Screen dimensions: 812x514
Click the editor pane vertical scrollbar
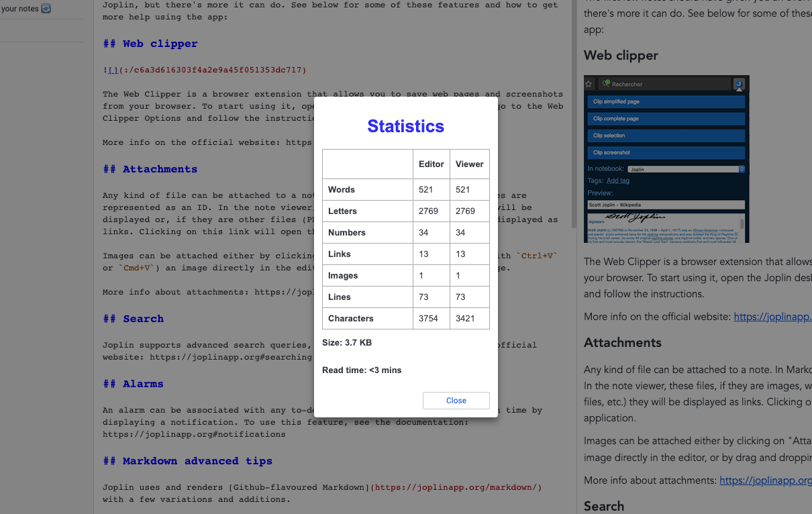[x=574, y=114]
